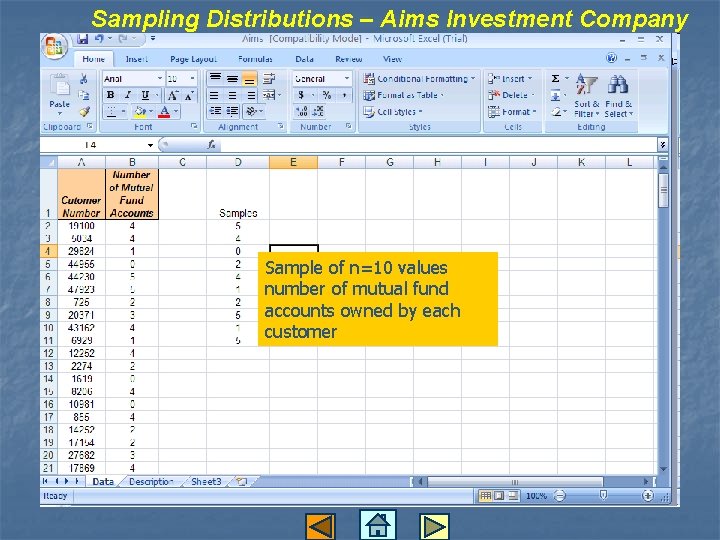Open Format as Table gallery
Viewport: 720px width, 540px height.
[x=404, y=95]
